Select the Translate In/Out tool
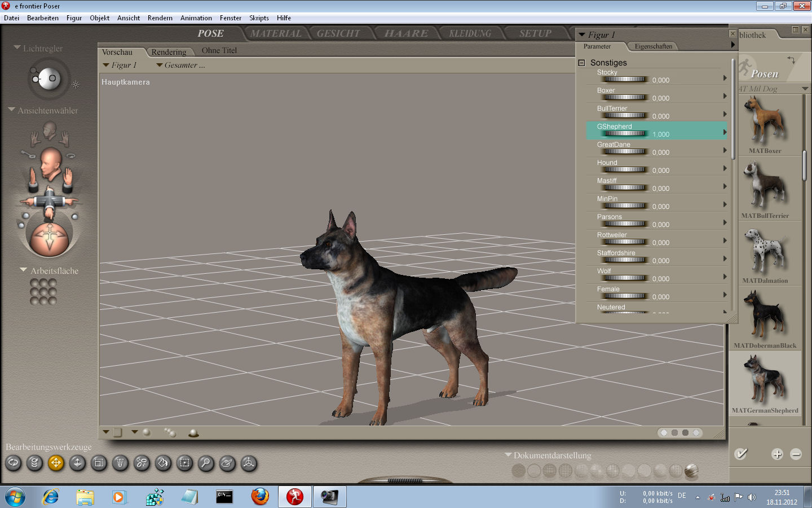The width and height of the screenshot is (812, 508). pos(77,463)
